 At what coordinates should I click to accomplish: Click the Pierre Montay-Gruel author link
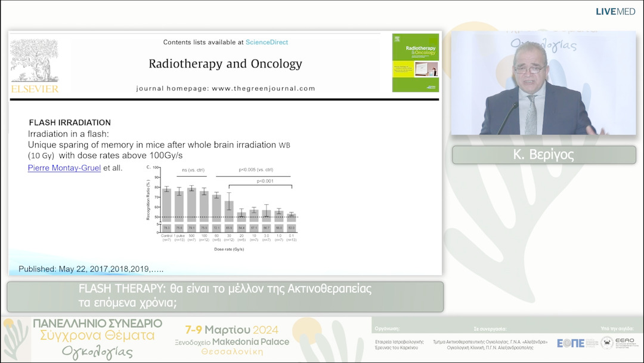pyautogui.click(x=64, y=168)
